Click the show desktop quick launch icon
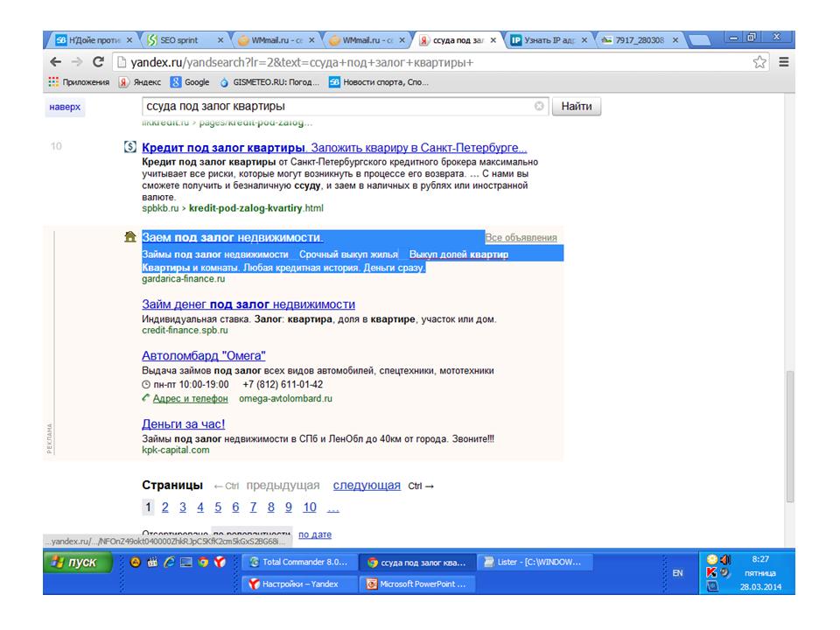Screen dimensions: 840x630 pyautogui.click(x=185, y=562)
